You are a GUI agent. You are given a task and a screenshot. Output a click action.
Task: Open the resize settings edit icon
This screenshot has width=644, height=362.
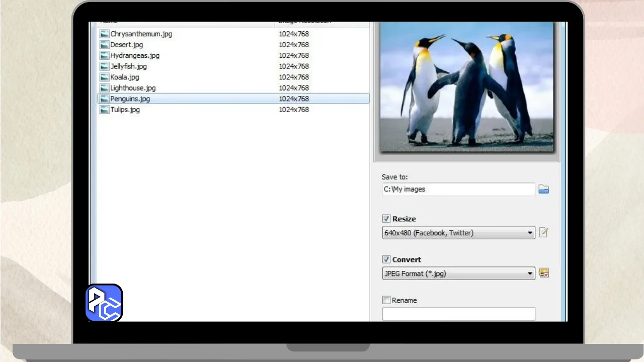[x=543, y=232]
